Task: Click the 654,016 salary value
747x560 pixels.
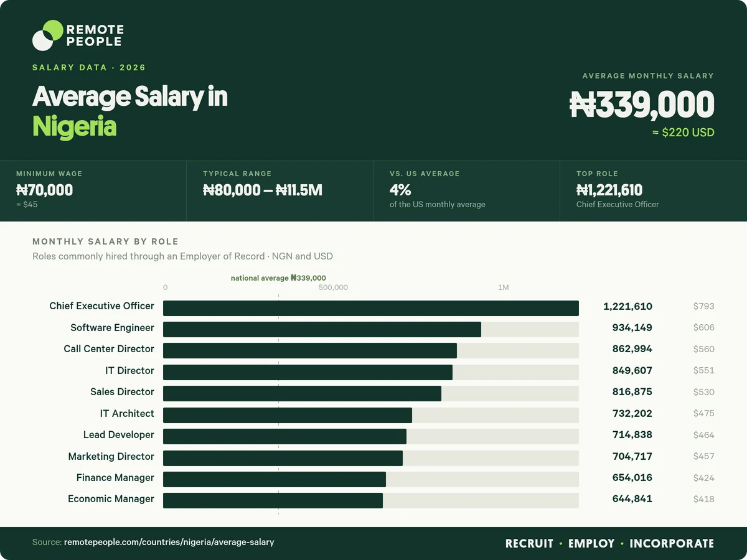Action: [x=632, y=478]
